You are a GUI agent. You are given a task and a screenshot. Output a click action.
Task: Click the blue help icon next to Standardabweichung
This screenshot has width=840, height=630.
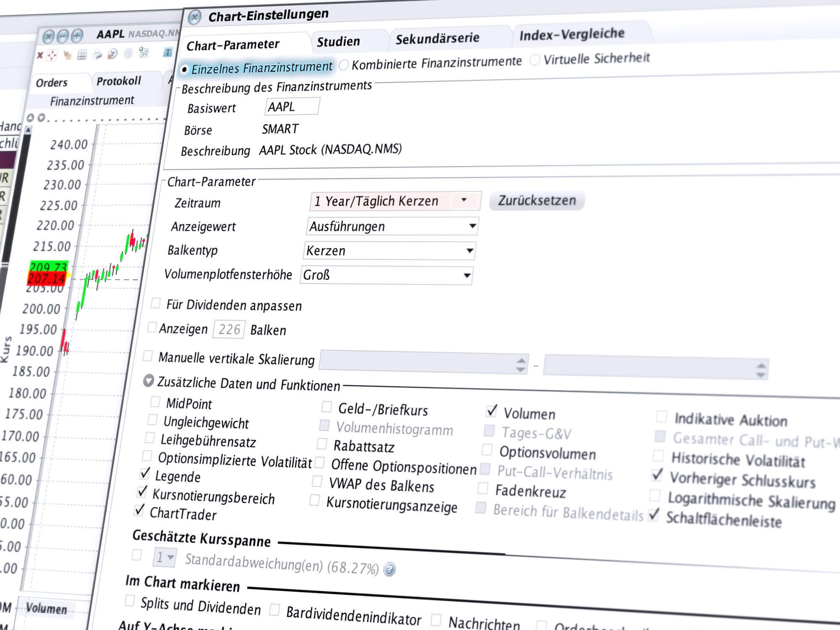(389, 569)
